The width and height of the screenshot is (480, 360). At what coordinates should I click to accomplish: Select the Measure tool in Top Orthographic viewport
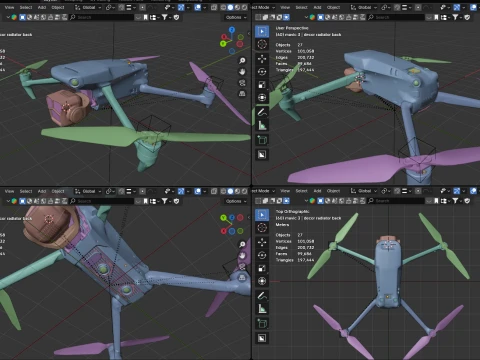262,309
